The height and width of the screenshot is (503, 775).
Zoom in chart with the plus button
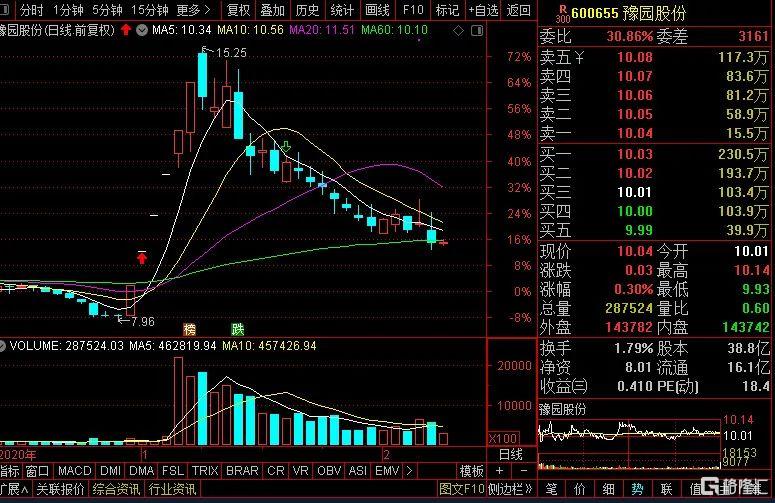click(499, 471)
